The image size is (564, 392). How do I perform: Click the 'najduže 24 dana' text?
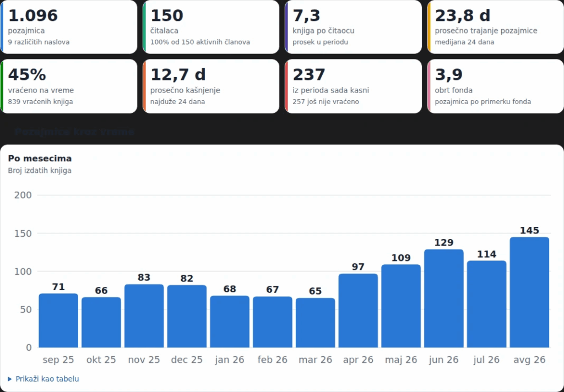(x=177, y=102)
